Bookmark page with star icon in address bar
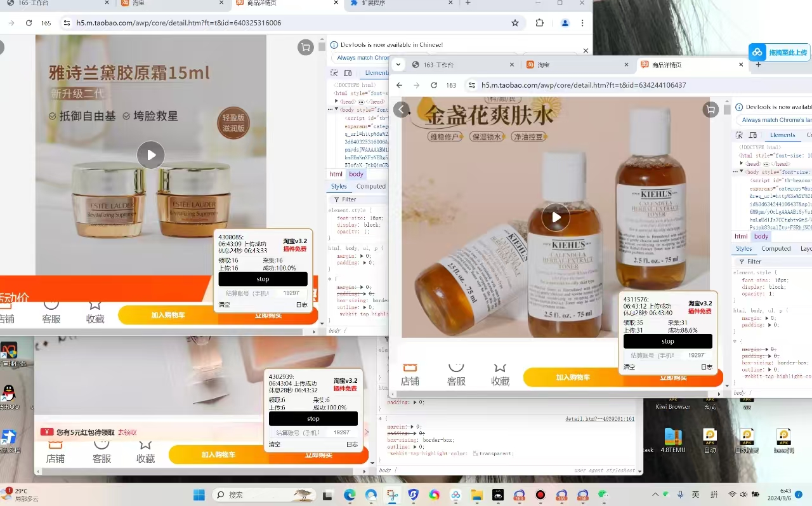 click(515, 23)
